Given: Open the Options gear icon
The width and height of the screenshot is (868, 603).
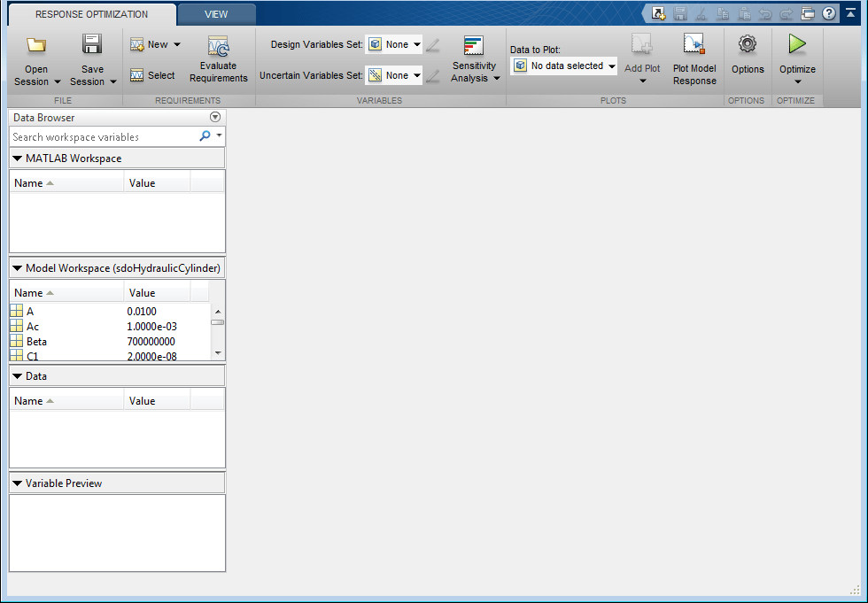Looking at the screenshot, I should (748, 43).
